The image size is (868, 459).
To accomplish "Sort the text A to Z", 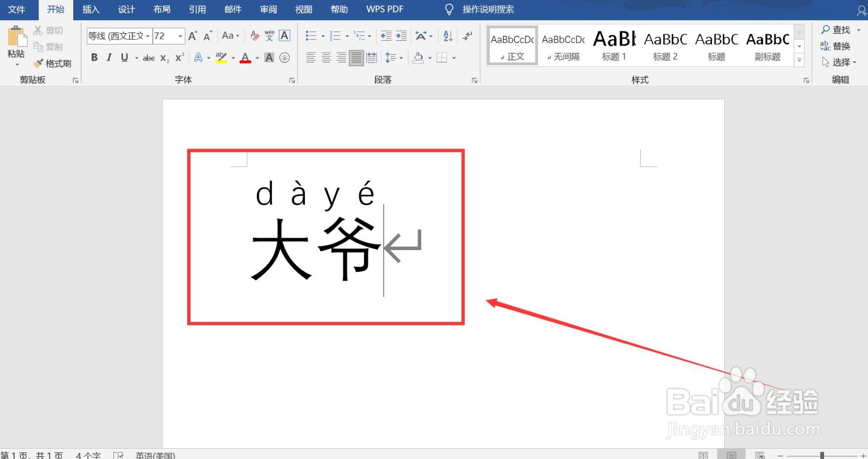I will [x=448, y=36].
